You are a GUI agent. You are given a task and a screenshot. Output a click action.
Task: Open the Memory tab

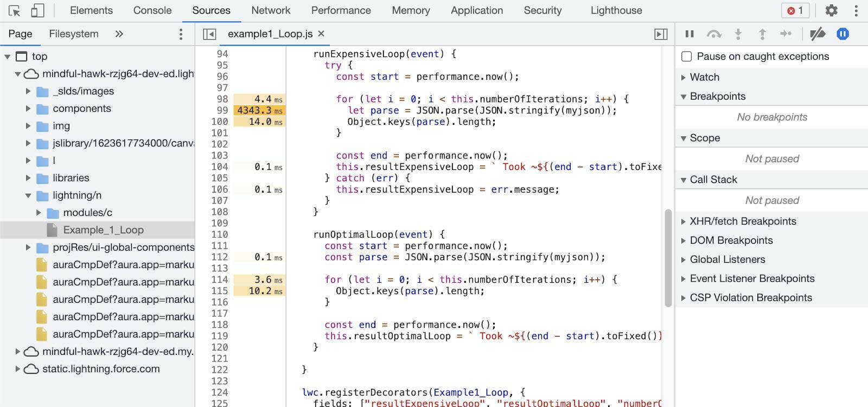pyautogui.click(x=411, y=10)
